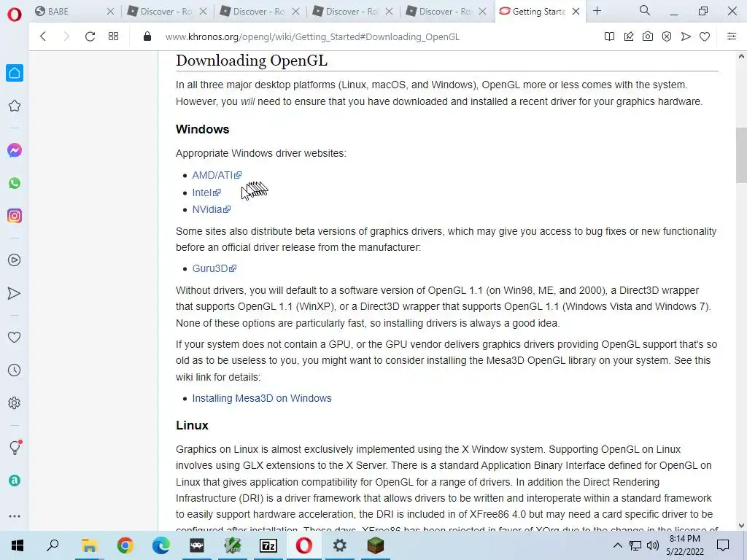This screenshot has width=747, height=560.
Task: Show hidden system tray icons
Action: pos(617,545)
